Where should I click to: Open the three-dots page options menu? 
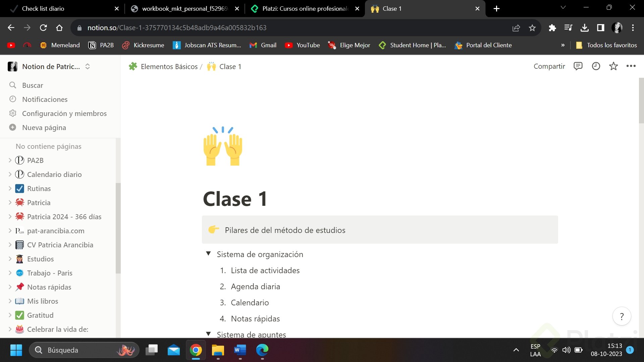pos(631,66)
